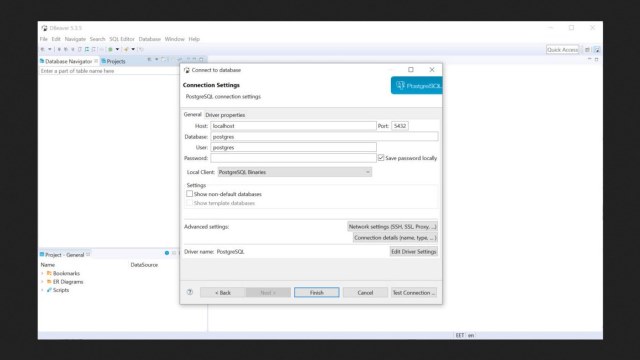
Task: Click the DBeaver icon in Connect to database title
Action: (x=187, y=70)
